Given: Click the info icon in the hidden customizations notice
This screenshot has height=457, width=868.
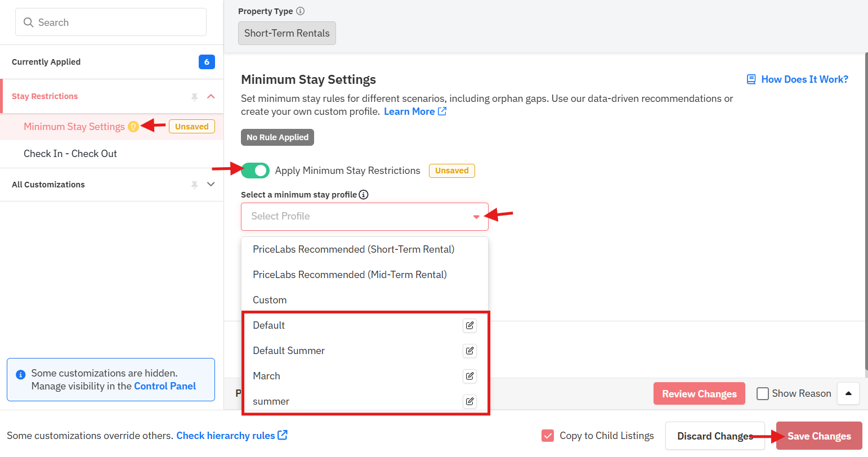Looking at the screenshot, I should 21,374.
